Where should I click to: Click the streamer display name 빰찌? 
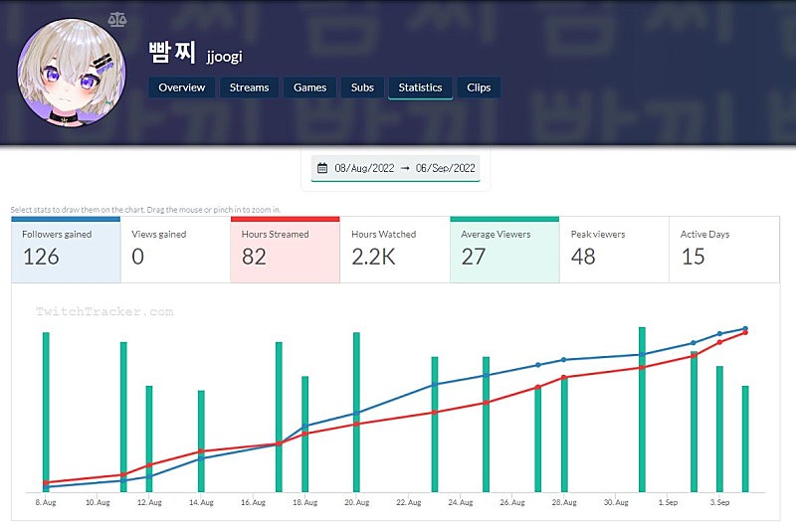[x=172, y=53]
